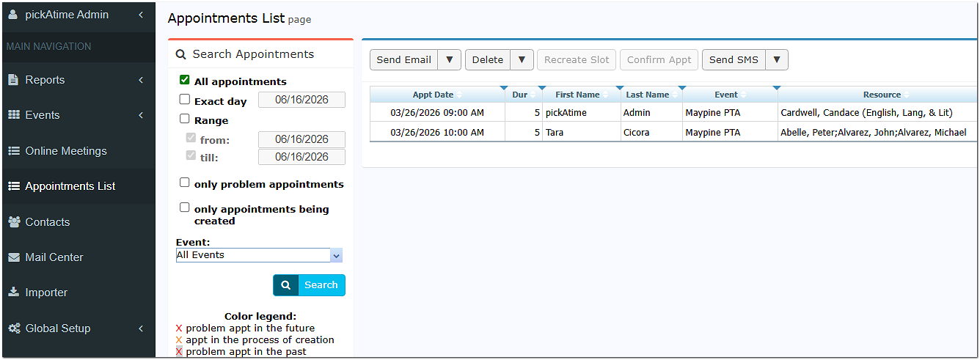
Task: Click the Send Email button
Action: pos(404,60)
